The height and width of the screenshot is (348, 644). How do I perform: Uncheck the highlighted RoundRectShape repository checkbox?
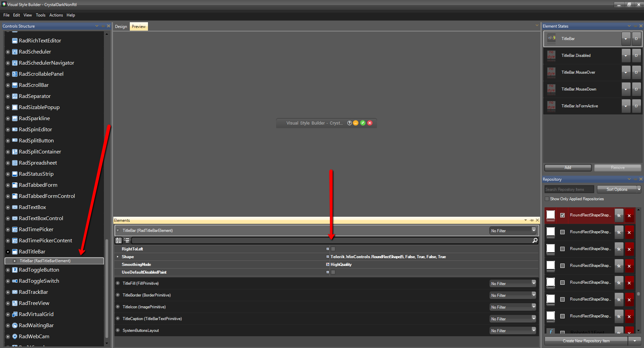562,215
